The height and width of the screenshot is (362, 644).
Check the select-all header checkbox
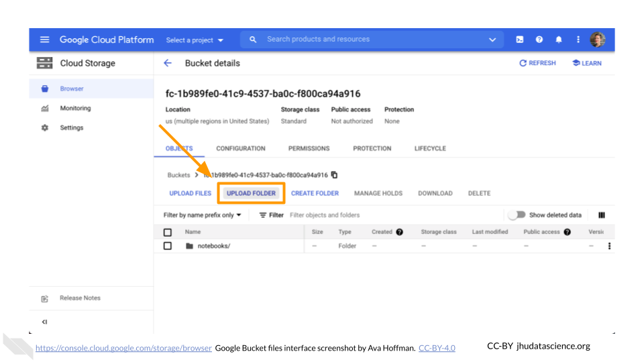tap(168, 233)
